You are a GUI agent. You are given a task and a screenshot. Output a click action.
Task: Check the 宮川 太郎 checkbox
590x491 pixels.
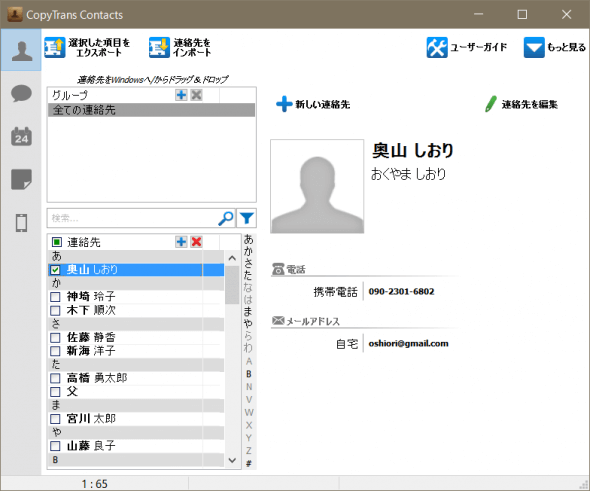pyautogui.click(x=55, y=419)
